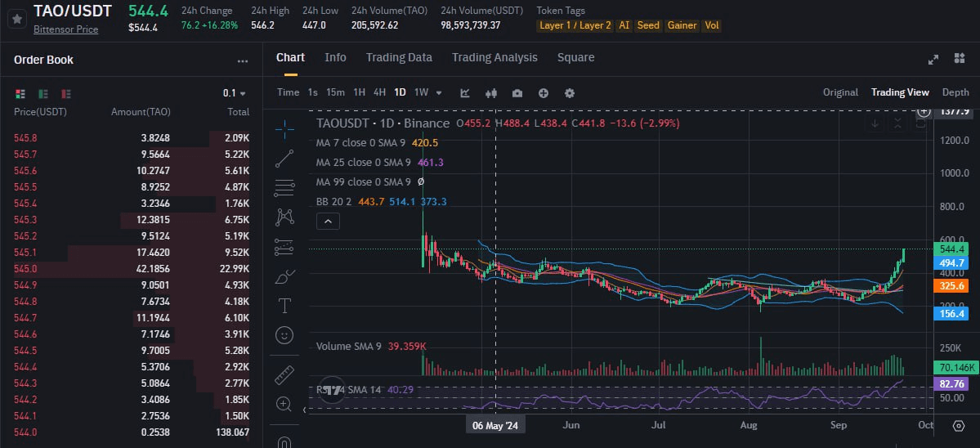980x448 pixels.
Task: Collapse the left drawing toolbar arrow
Action: click(x=305, y=410)
